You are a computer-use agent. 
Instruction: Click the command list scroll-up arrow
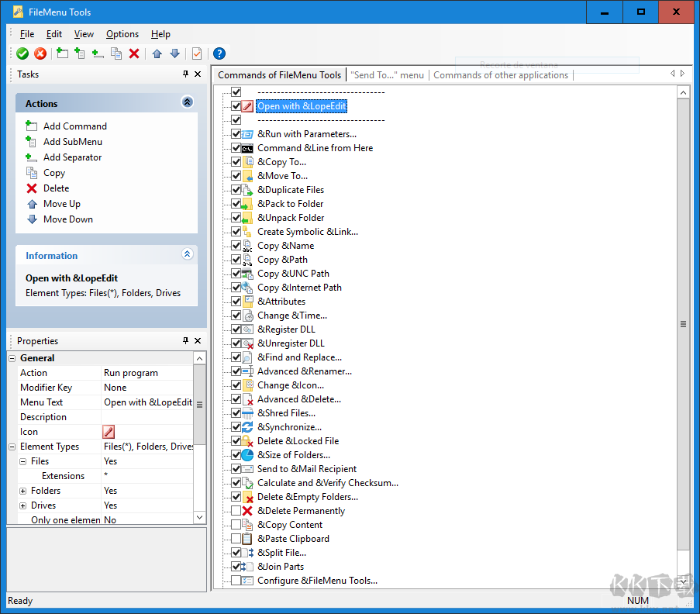tap(683, 92)
